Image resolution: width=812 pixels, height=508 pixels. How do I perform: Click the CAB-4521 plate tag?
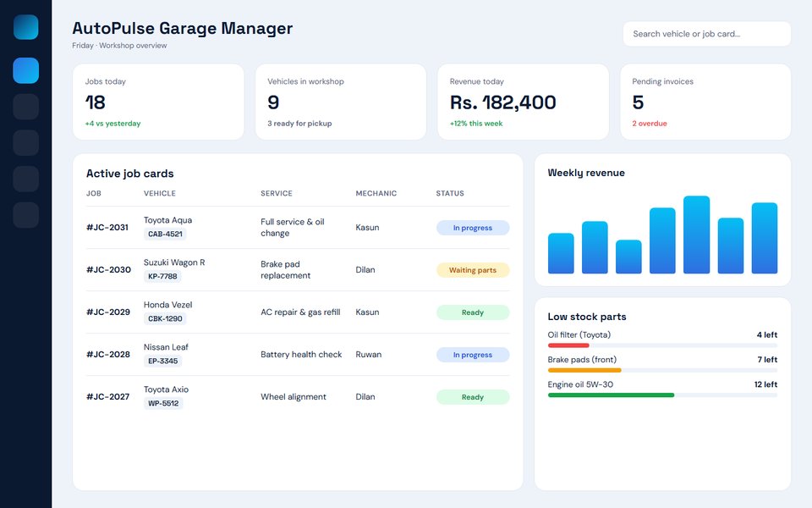[x=165, y=234]
